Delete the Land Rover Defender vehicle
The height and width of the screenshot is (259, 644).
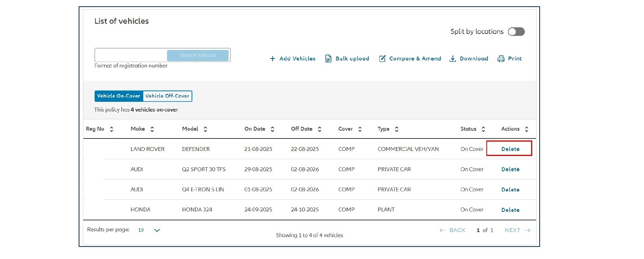(510, 149)
